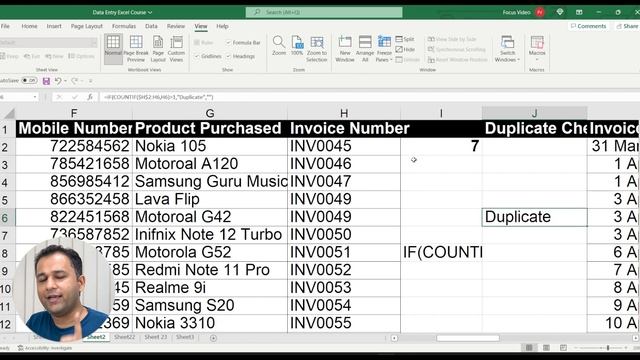The height and width of the screenshot is (360, 640).
Task: Switch to Sheet22 tab
Action: pos(124,337)
